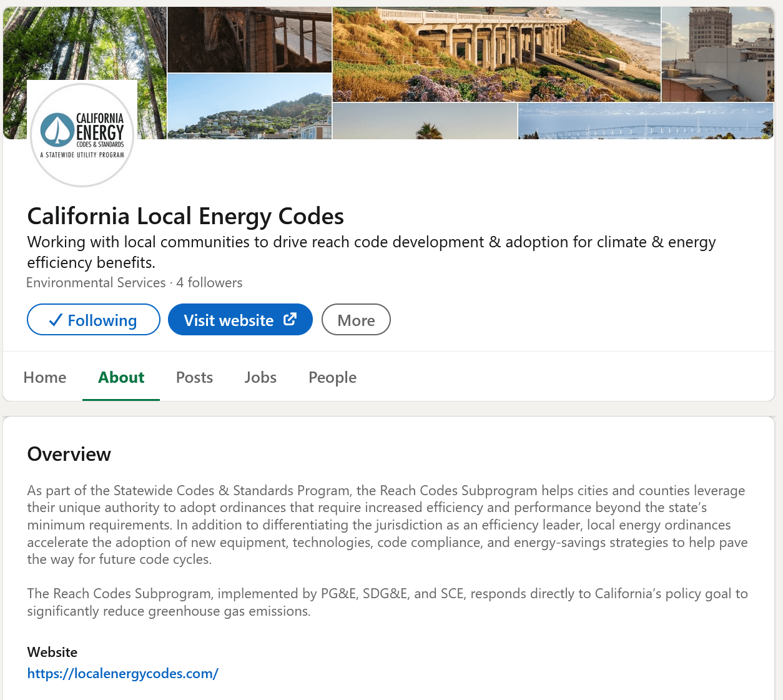Viewport: 783px width, 700px height.
Task: Click the Visit website button
Action: [x=240, y=319]
